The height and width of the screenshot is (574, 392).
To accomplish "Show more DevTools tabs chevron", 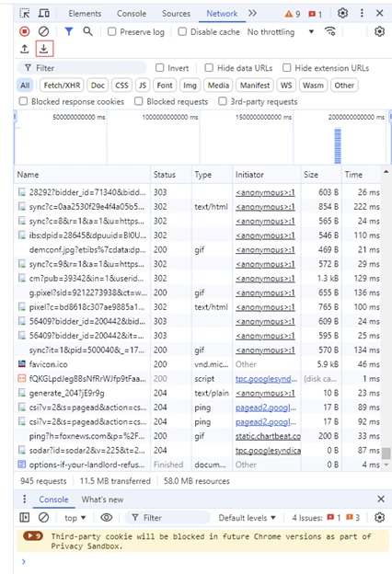I will pyautogui.click(x=252, y=14).
